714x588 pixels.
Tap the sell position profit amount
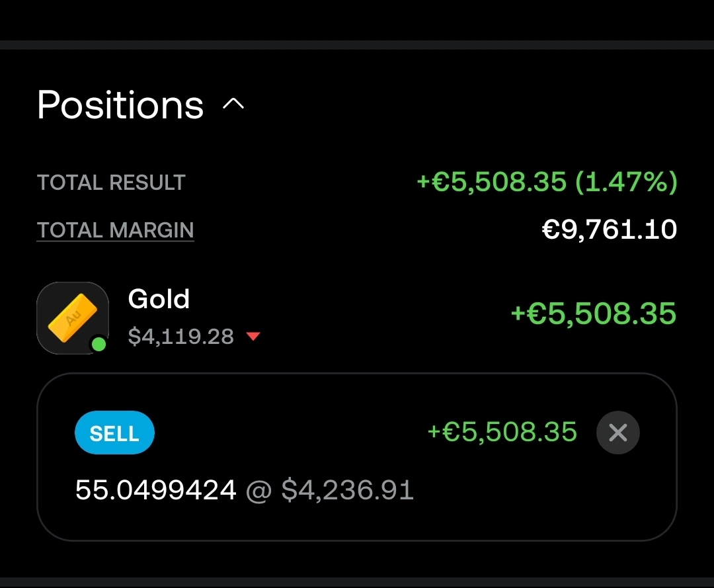[502, 433]
